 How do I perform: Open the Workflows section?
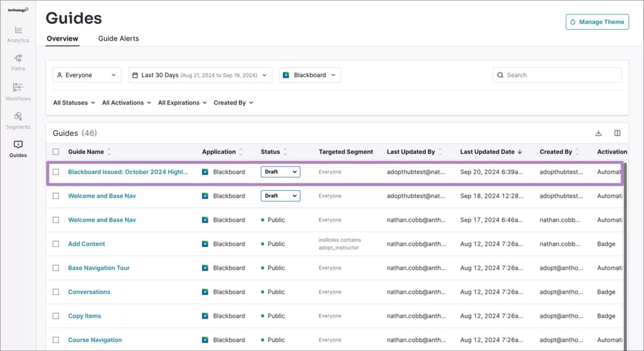tap(18, 91)
